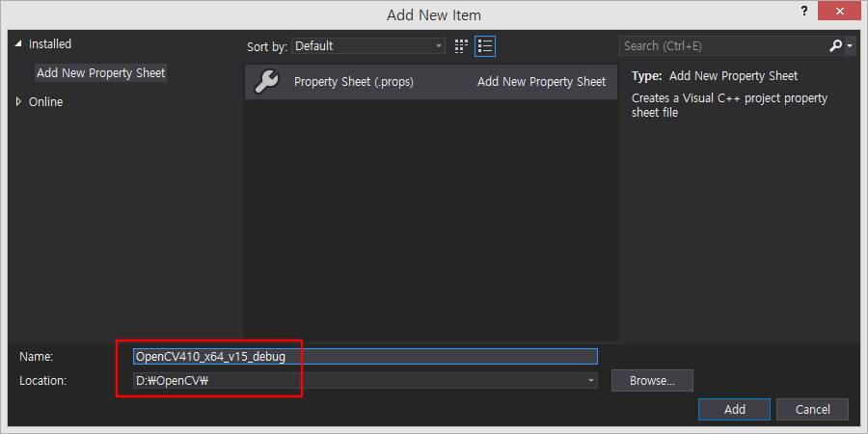This screenshot has height=434, width=868.
Task: Collapse the Installed node arrow
Action: coord(18,44)
